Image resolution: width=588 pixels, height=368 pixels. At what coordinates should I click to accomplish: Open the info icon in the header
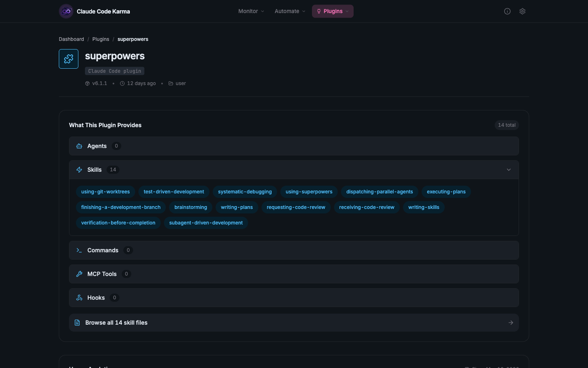pyautogui.click(x=507, y=11)
